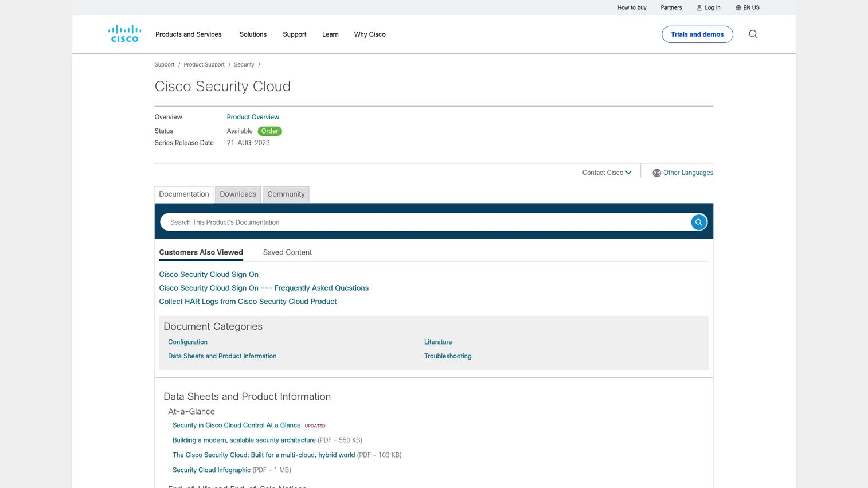868x488 pixels.
Task: Open the Partners link
Action: click(671, 8)
